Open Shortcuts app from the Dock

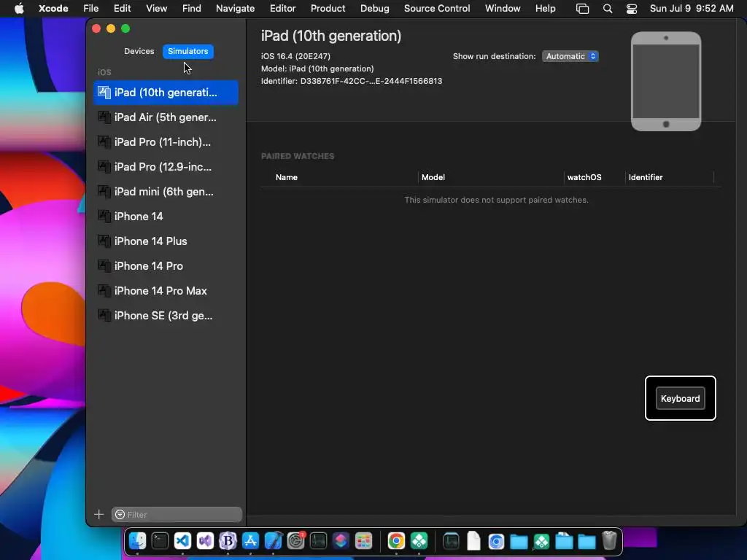pyautogui.click(x=341, y=541)
